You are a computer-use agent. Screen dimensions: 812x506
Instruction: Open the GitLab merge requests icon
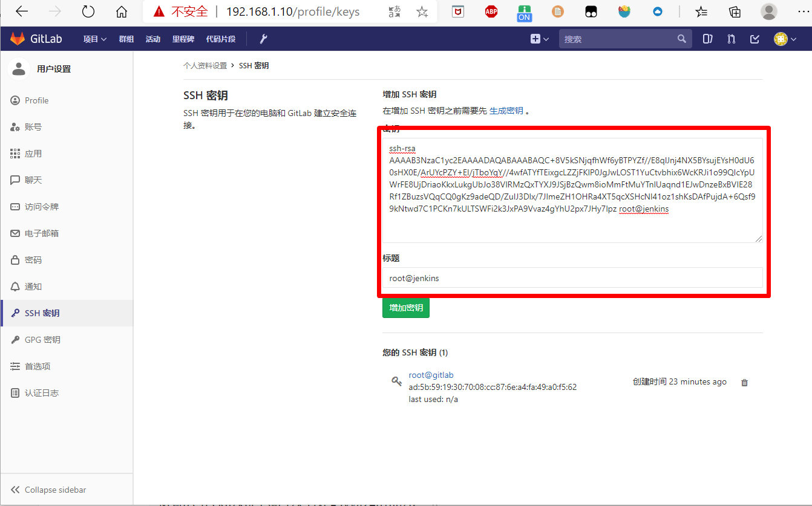point(730,38)
